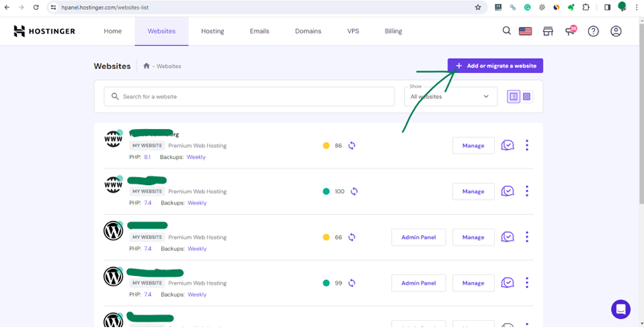Screen dimensions: 644x328
Task: Switch to grid view layout
Action: 527,97
